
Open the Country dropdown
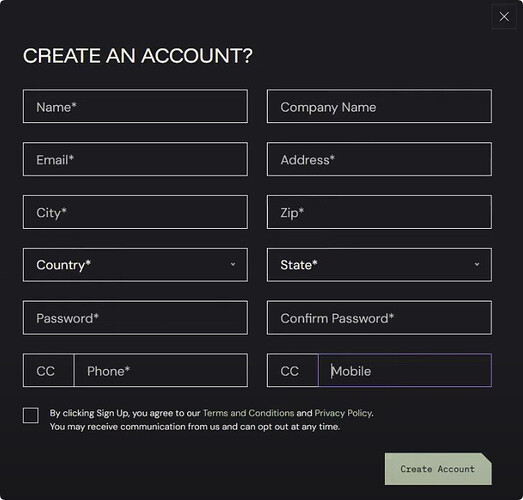click(x=135, y=265)
